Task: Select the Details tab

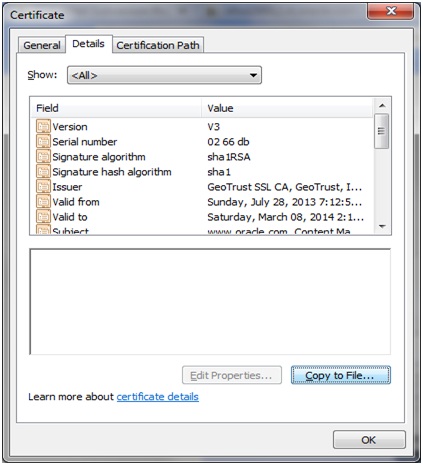Action: 89,44
